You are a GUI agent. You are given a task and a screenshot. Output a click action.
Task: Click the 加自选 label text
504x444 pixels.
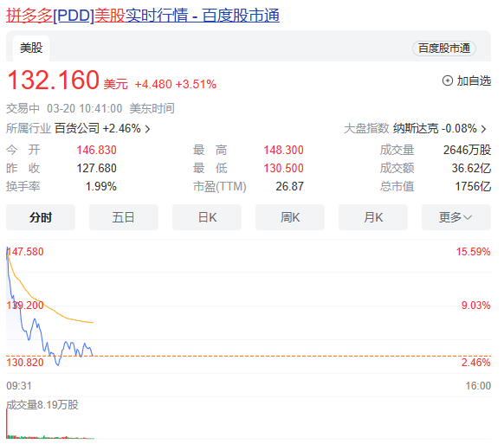[474, 81]
